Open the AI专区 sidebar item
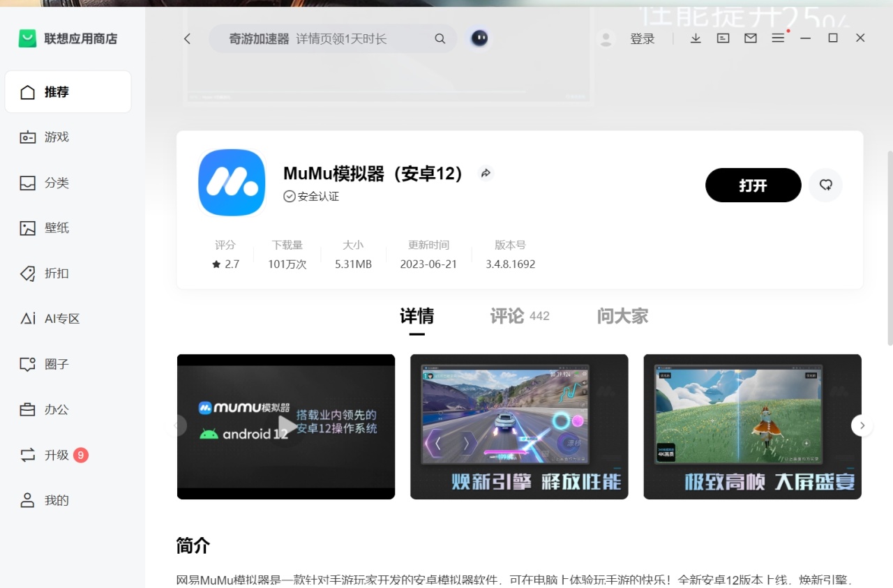893x588 pixels. 68,319
